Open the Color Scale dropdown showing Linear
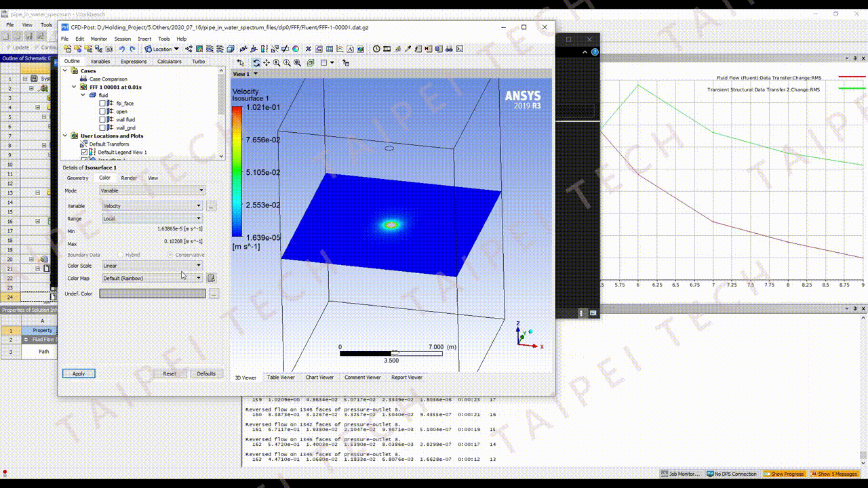868x488 pixels. [152, 266]
